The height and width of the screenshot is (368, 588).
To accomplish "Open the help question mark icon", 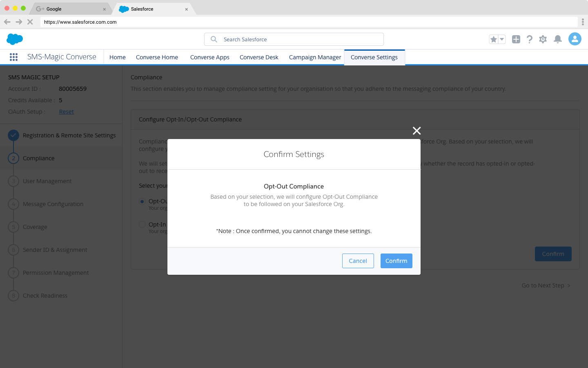I will pyautogui.click(x=530, y=39).
